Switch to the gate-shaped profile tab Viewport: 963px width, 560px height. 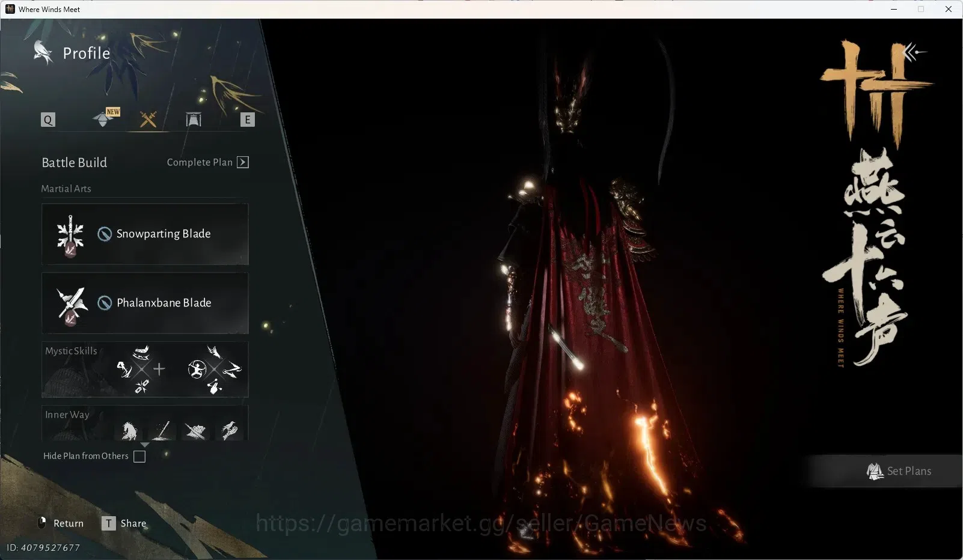(194, 120)
